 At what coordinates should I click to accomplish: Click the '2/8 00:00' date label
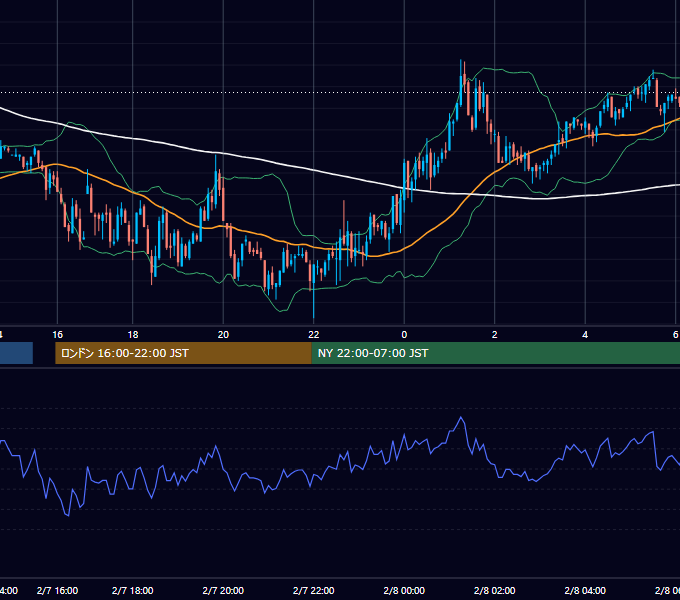point(404,590)
